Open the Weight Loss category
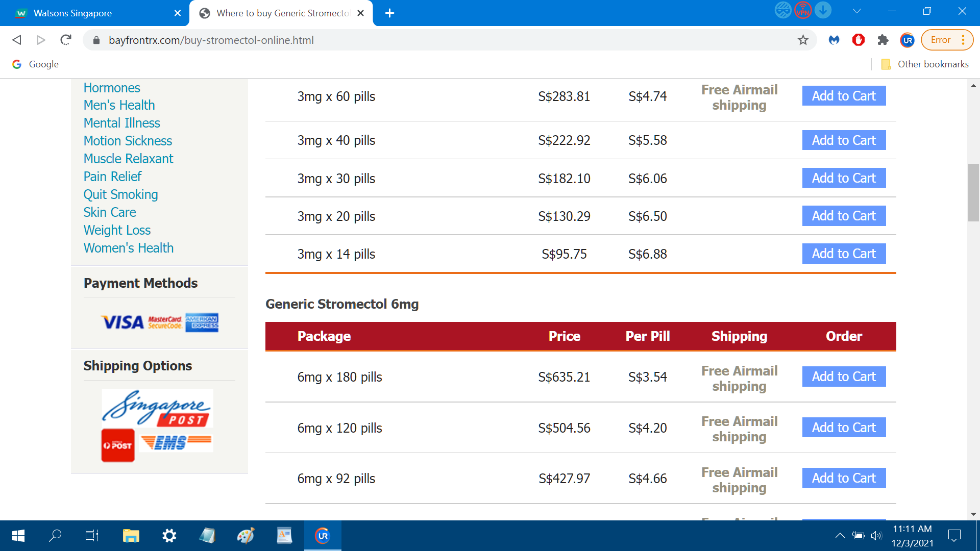Viewport: 980px width, 551px height. click(117, 230)
